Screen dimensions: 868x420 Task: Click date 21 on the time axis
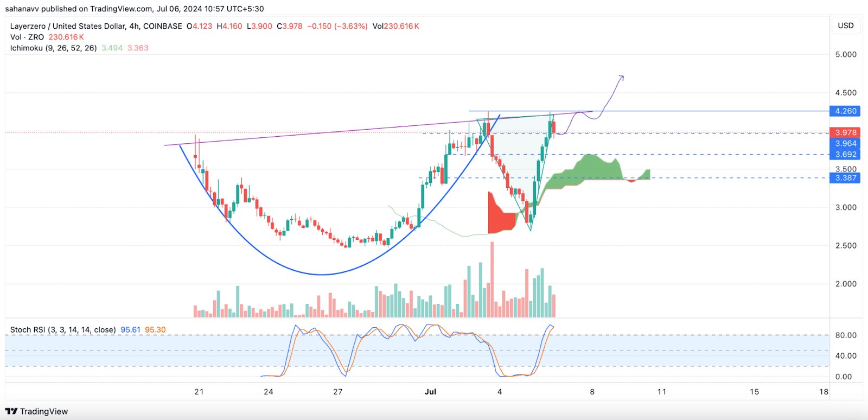coord(199,392)
